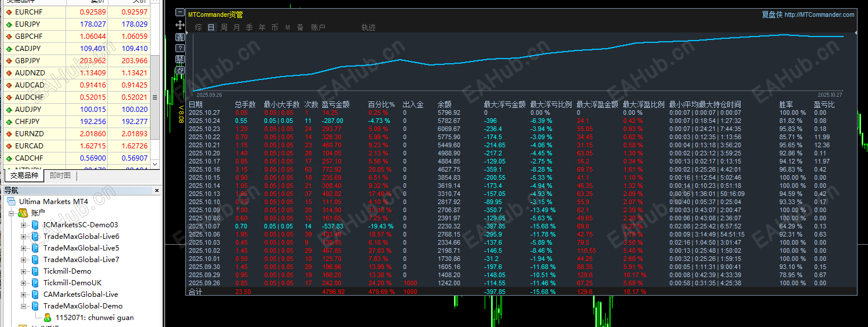Select account 1152071: chunwei guan
The width and height of the screenshot is (868, 327).
click(94, 318)
